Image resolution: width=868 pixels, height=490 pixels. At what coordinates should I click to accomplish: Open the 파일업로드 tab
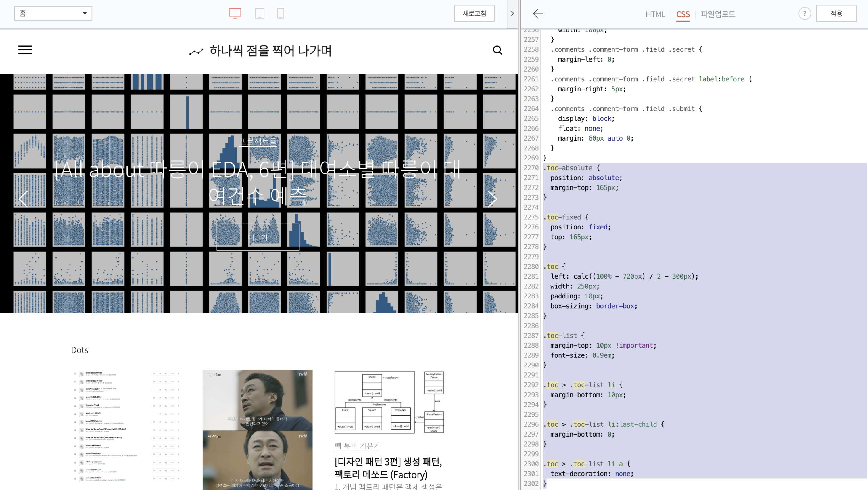[718, 14]
